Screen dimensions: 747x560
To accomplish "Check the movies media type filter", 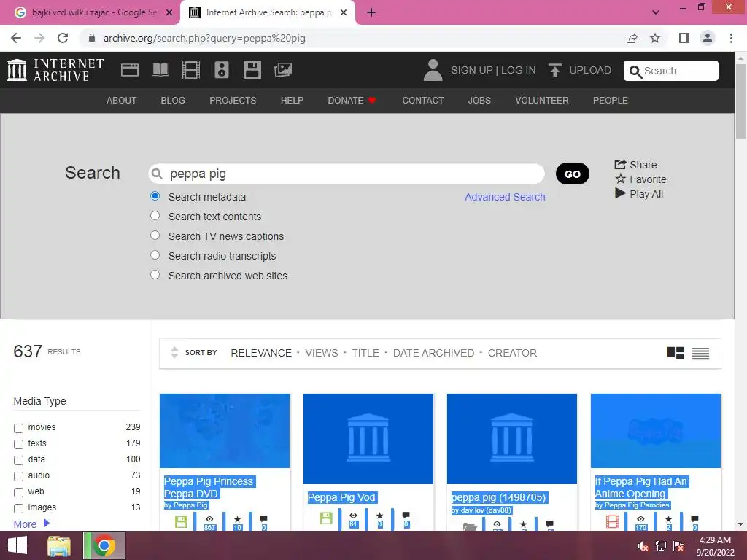I will coord(18,428).
